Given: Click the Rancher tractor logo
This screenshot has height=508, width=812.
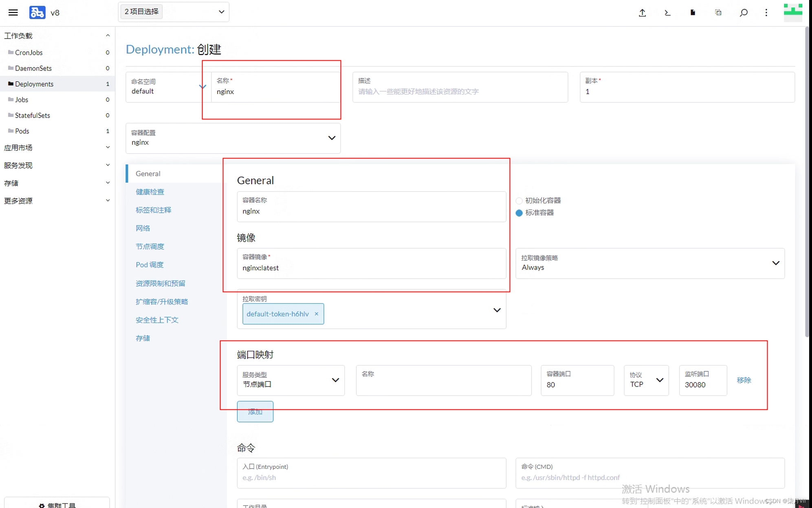Looking at the screenshot, I should click(37, 13).
